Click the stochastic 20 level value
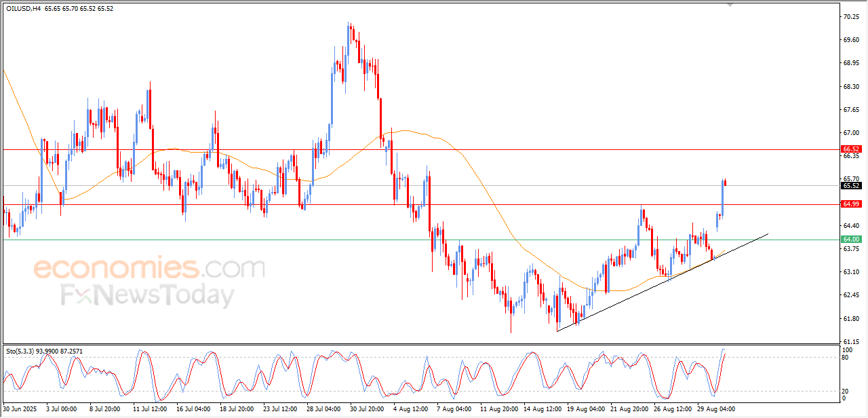 pos(846,391)
